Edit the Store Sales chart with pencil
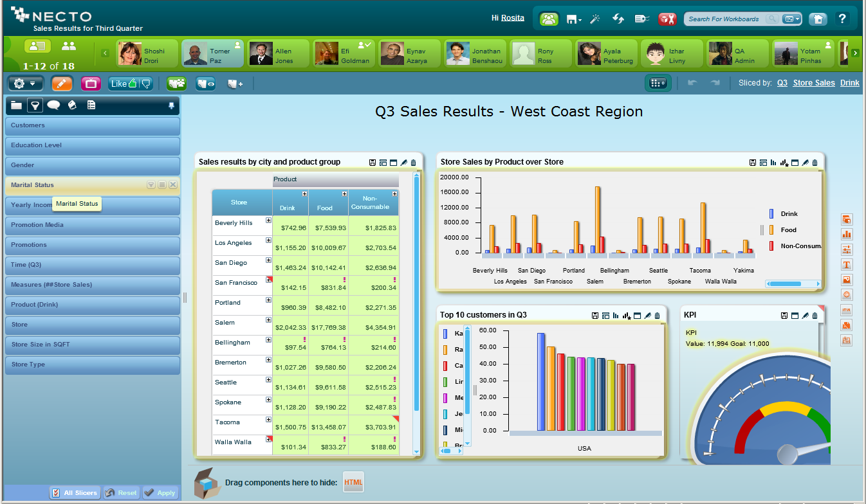Image resolution: width=866 pixels, height=504 pixels. coord(805,163)
